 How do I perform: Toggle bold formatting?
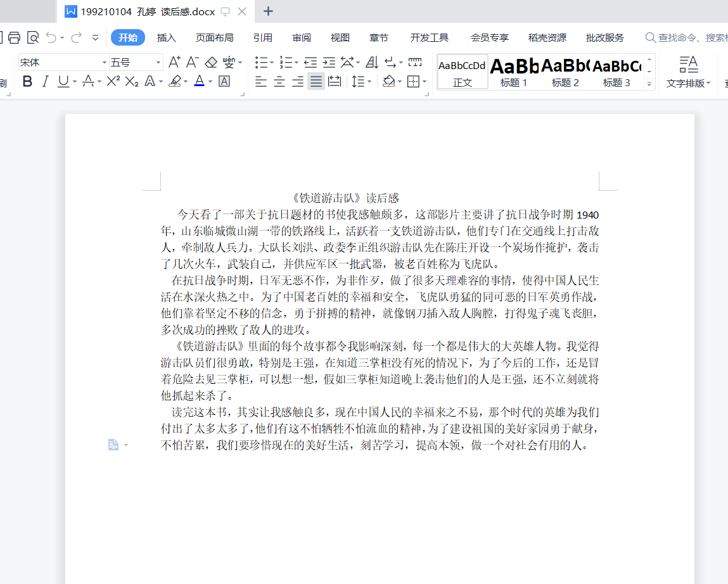tap(27, 81)
